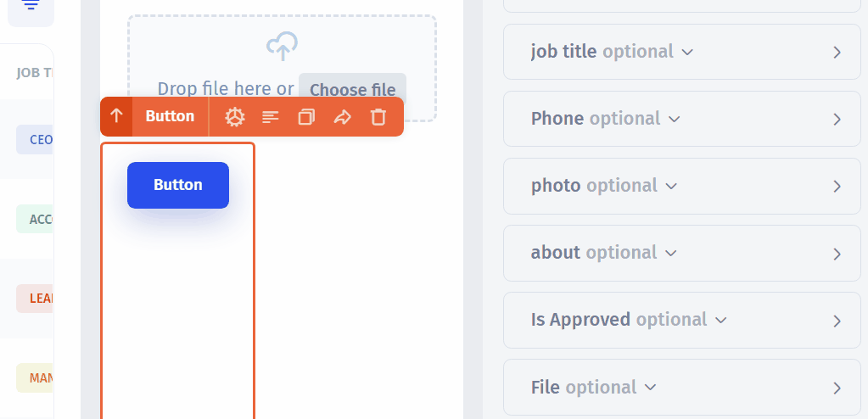This screenshot has height=419, width=868.
Task: Click the Choose file button
Action: [x=352, y=90]
